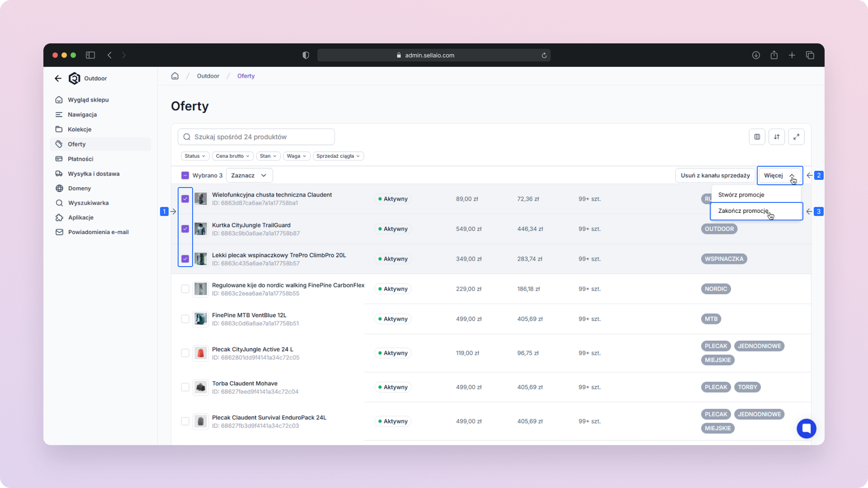Viewport: 868px width, 488px height.
Task: Click the page reload icon in address bar
Action: tap(544, 56)
